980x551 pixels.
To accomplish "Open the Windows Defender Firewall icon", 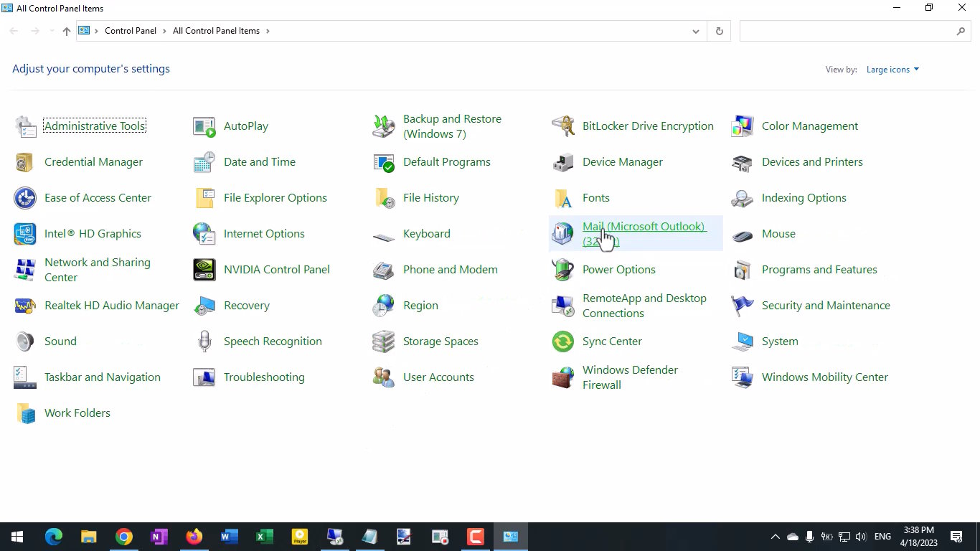I will (x=563, y=377).
